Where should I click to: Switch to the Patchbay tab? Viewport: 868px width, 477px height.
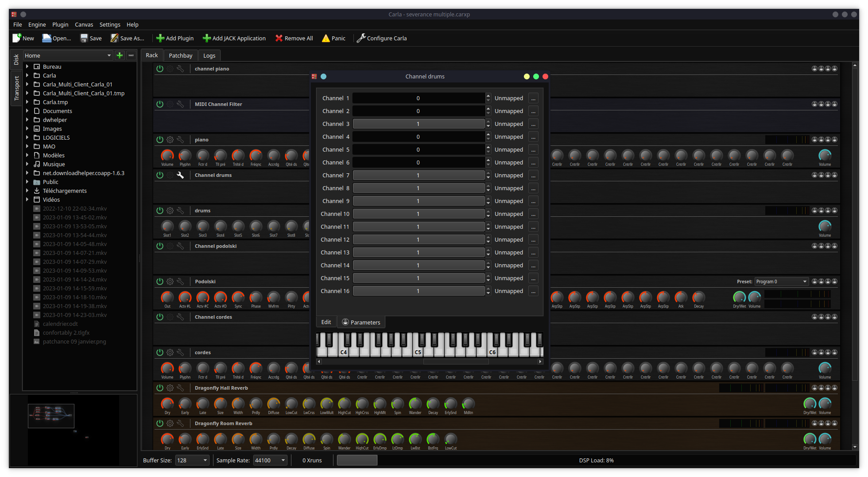click(180, 55)
